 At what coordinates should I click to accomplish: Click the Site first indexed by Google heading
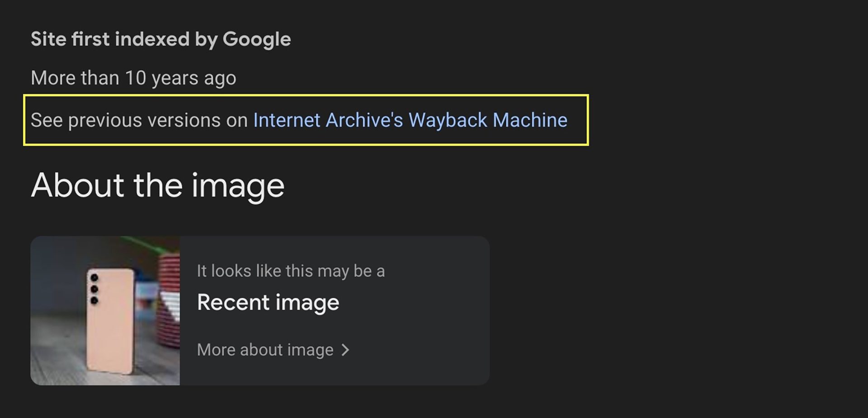point(160,39)
